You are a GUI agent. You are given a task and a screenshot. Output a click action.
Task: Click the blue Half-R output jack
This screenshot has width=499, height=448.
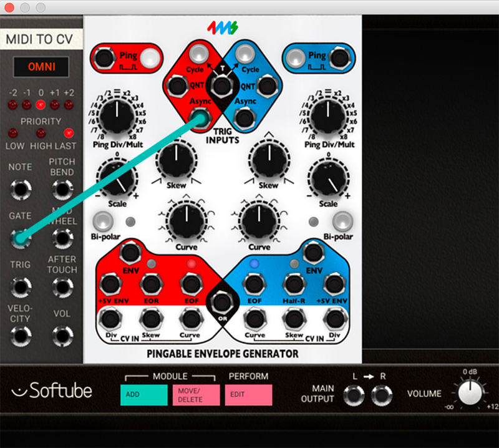pyautogui.click(x=293, y=285)
